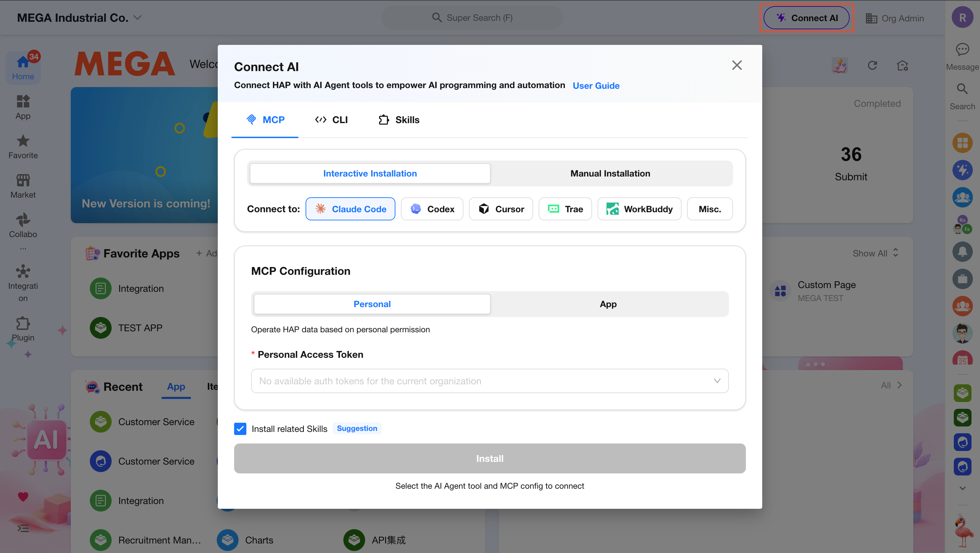
Task: Click the gray Install button
Action: point(490,458)
